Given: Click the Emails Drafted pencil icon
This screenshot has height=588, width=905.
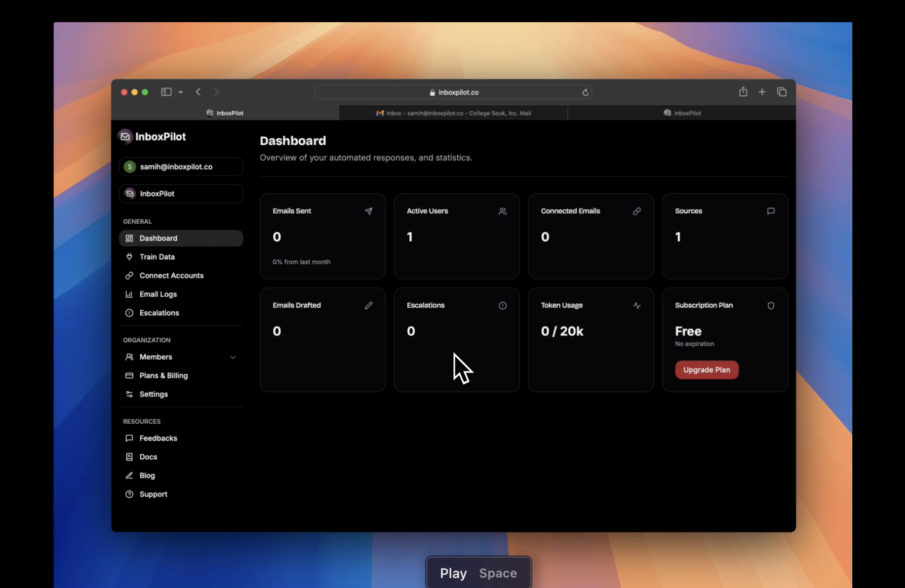Looking at the screenshot, I should pos(368,305).
